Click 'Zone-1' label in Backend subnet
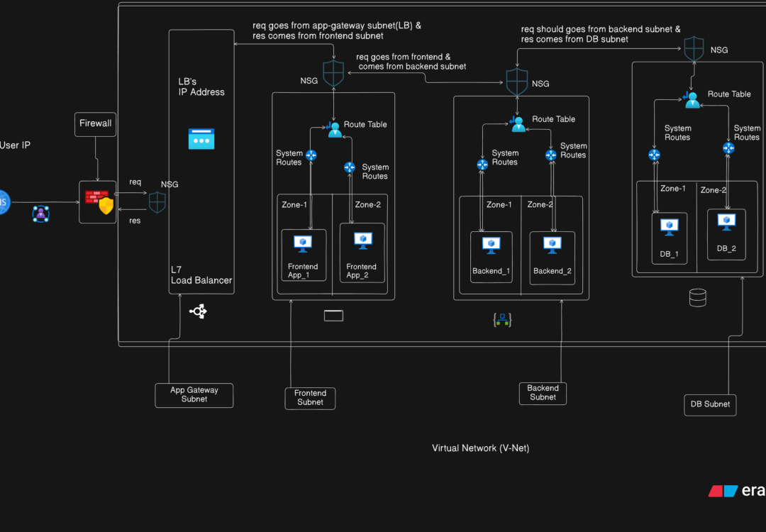Viewport: 766px width, 532px height. tap(499, 205)
